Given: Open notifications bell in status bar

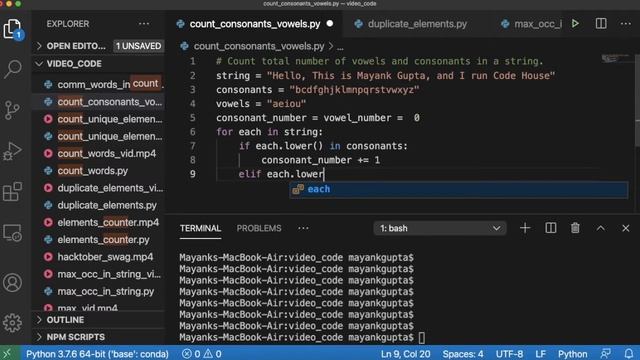Looking at the screenshot, I should [629, 353].
